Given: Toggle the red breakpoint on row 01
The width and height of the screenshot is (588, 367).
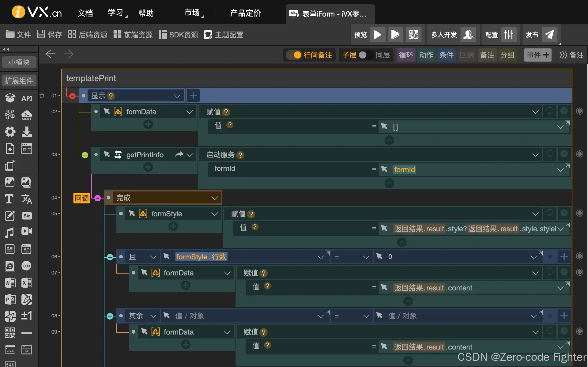Looking at the screenshot, I should pos(72,96).
